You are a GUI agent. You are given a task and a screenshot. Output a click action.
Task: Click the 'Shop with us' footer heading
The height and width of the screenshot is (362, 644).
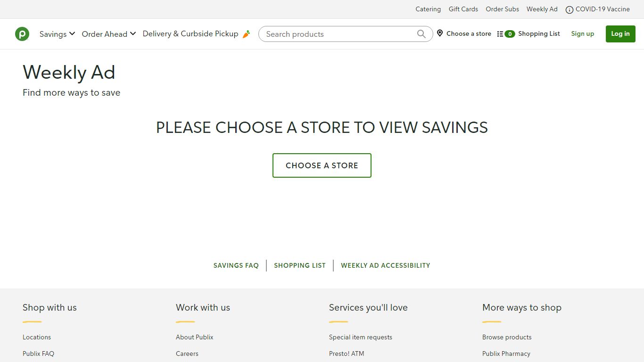(x=50, y=307)
